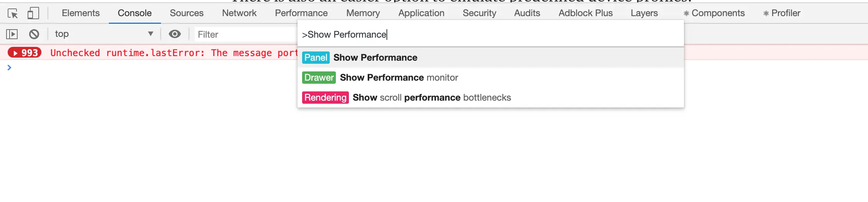Clear console with the ban icon

point(34,34)
